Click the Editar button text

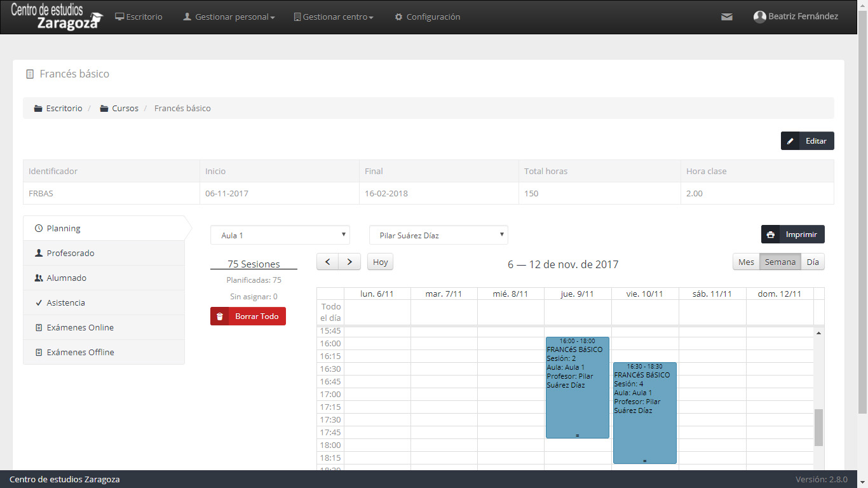click(816, 141)
